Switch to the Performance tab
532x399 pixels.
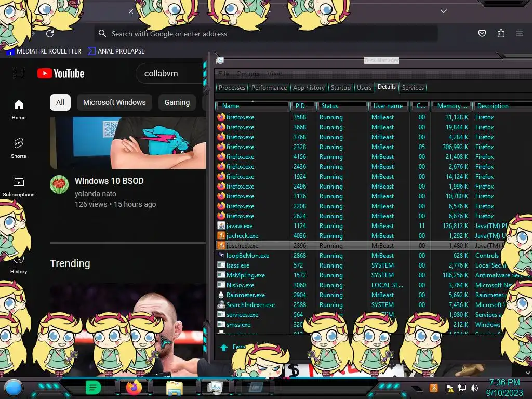pos(269,87)
